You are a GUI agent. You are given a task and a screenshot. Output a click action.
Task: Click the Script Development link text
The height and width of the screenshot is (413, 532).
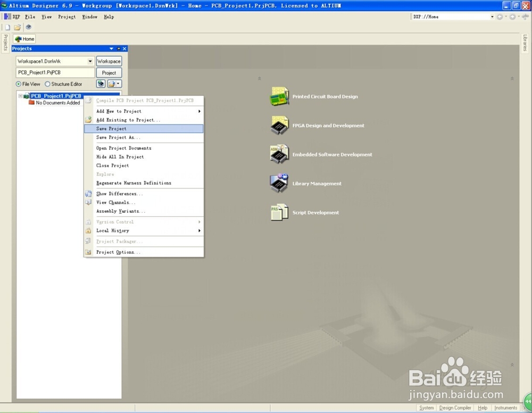tap(315, 212)
